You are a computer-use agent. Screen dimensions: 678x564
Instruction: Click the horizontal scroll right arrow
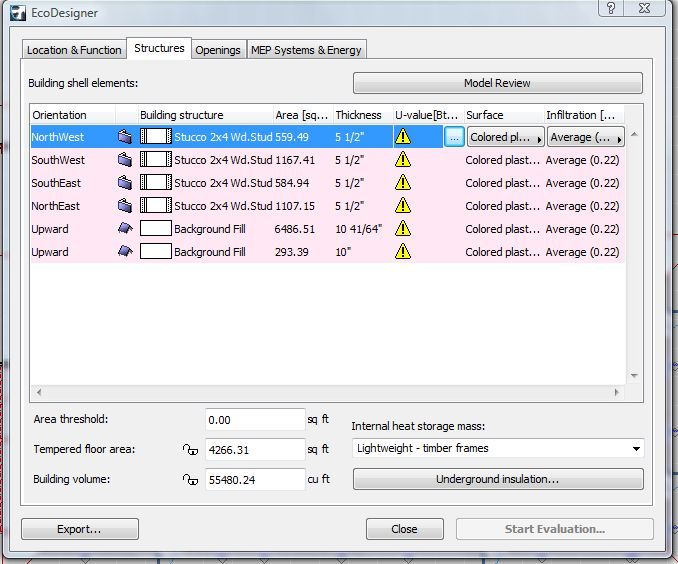617,392
